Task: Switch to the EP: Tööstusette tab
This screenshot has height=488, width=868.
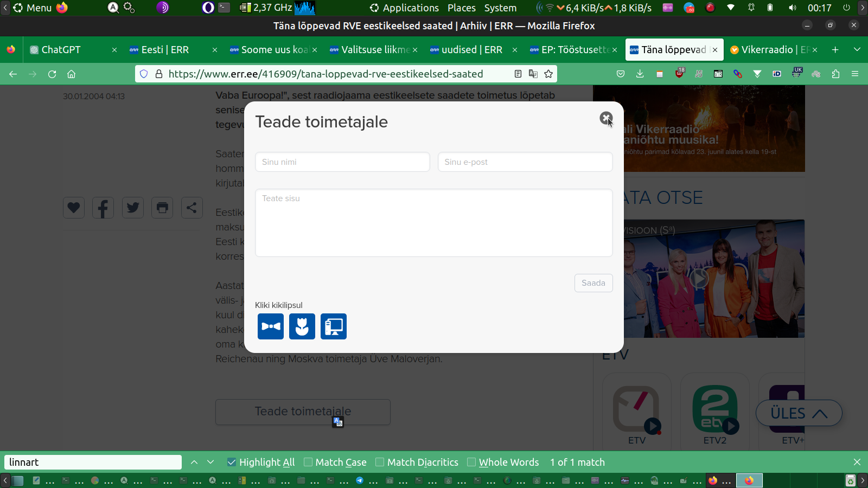Action: coord(573,50)
